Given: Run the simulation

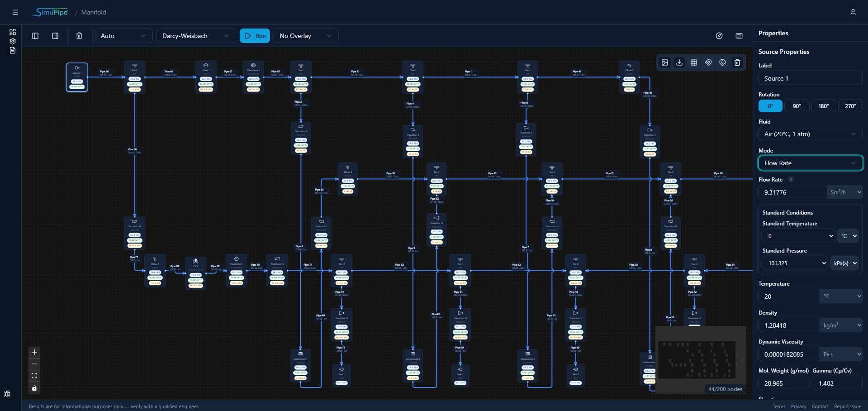Looking at the screenshot, I should [x=255, y=36].
